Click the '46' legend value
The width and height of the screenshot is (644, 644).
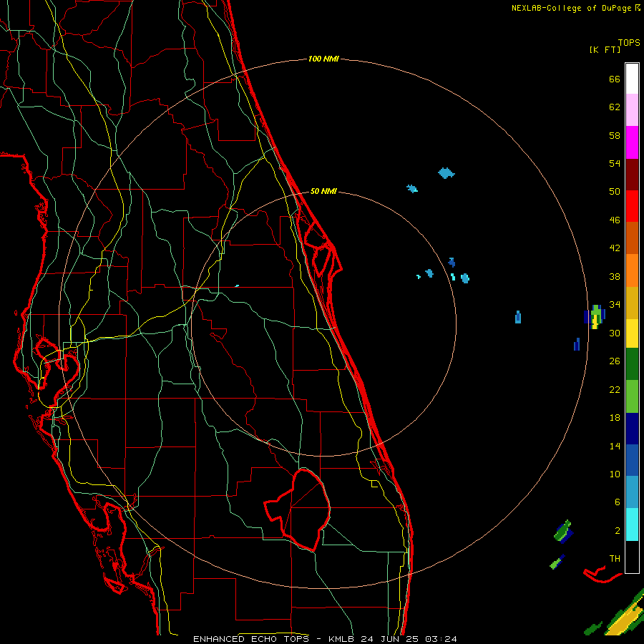pyautogui.click(x=615, y=220)
